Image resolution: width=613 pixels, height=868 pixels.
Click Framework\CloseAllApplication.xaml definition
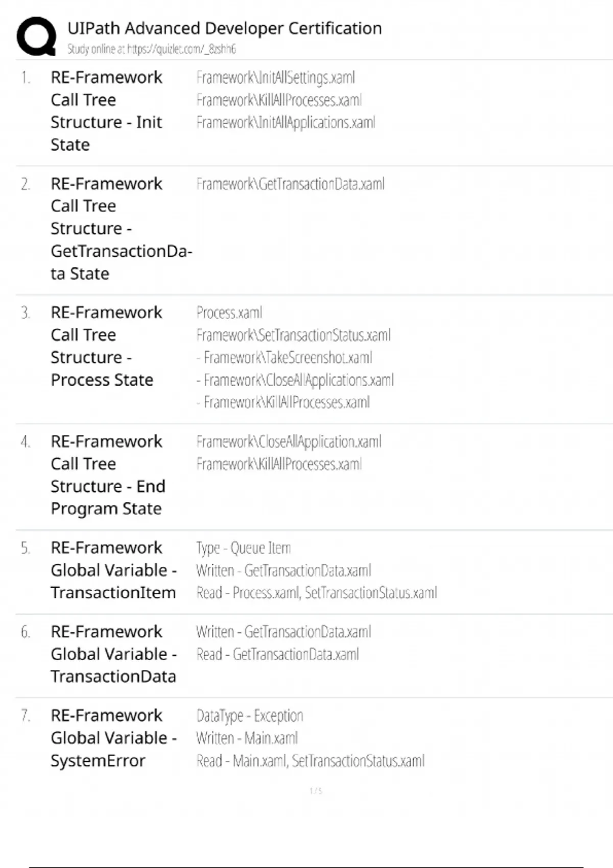(289, 442)
